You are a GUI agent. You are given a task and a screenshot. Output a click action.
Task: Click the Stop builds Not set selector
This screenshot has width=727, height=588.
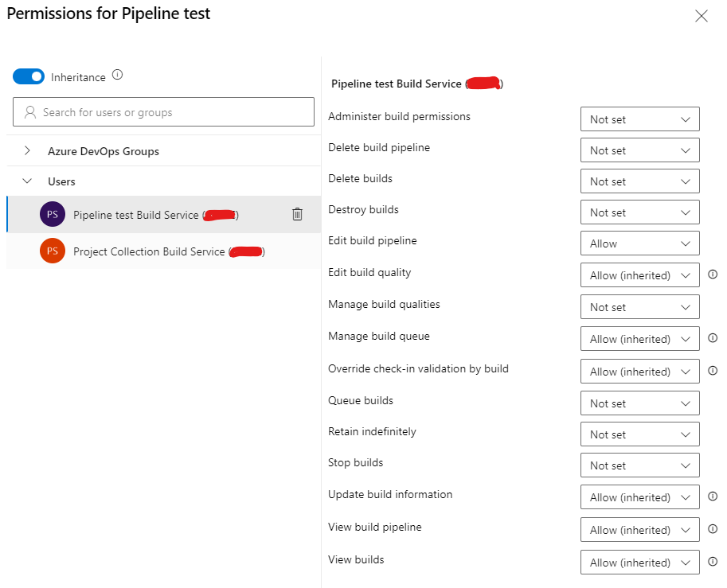tap(639, 465)
